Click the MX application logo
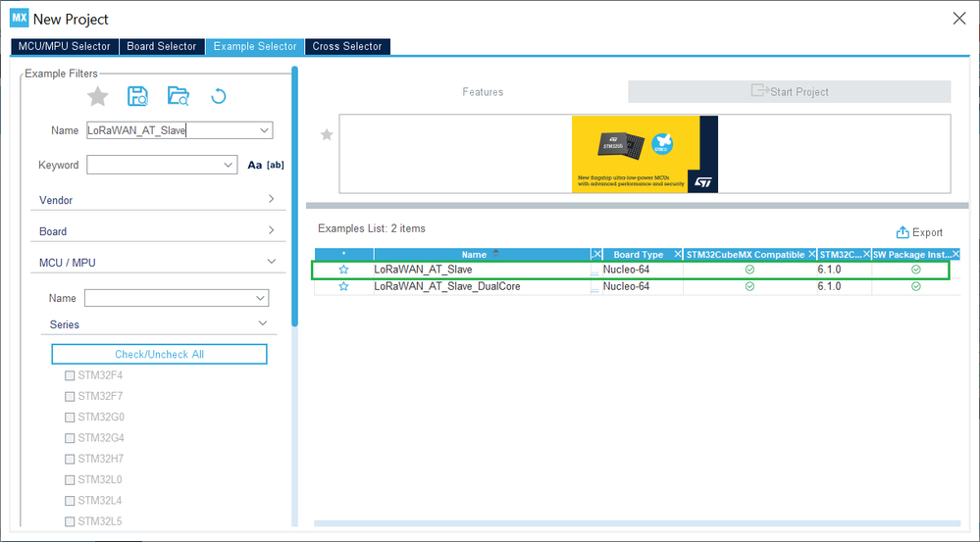This screenshot has width=980, height=542. pos(20,18)
